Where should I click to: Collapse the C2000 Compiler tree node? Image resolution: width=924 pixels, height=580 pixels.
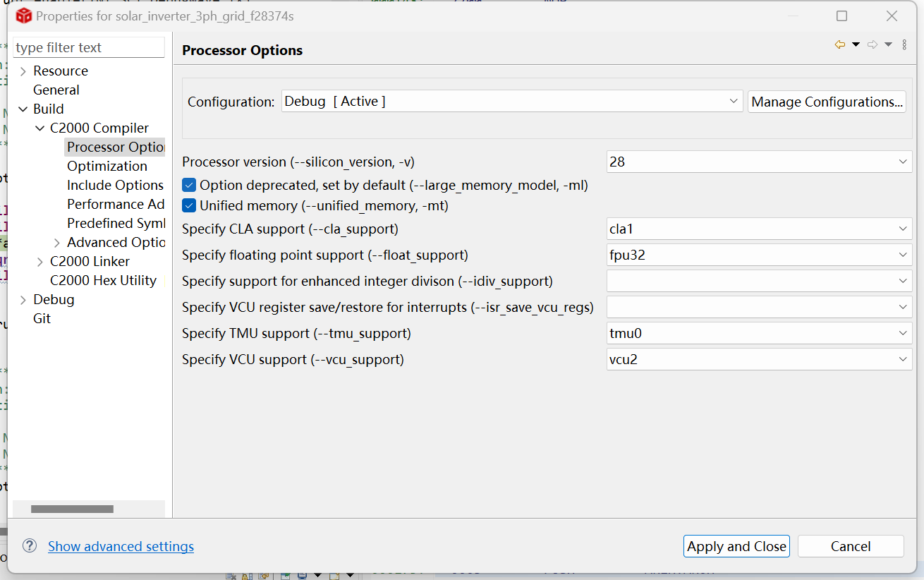pyautogui.click(x=40, y=128)
